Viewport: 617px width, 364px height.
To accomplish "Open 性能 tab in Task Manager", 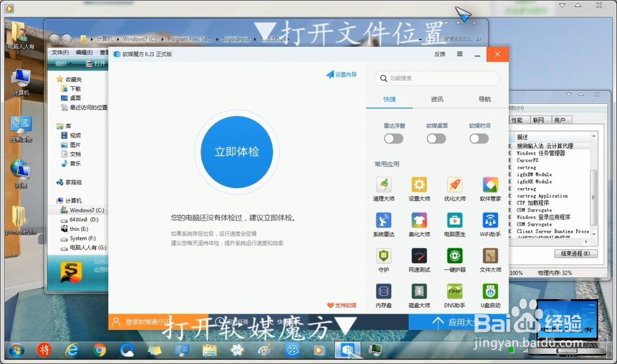I will [517, 120].
